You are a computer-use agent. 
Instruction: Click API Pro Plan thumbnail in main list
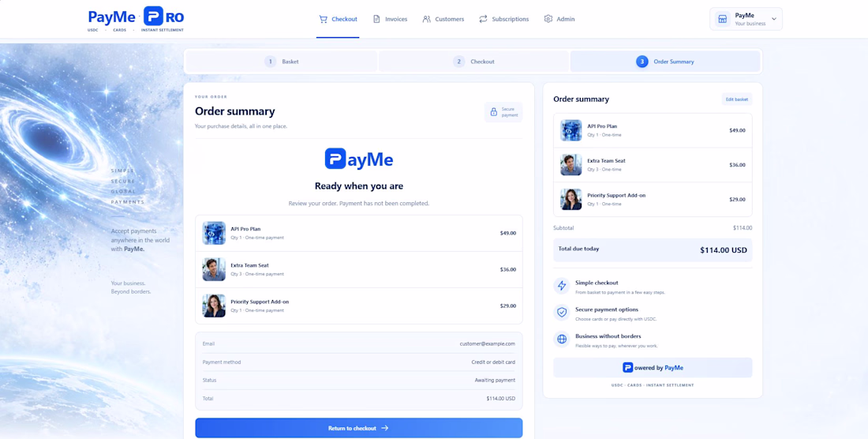coord(214,233)
